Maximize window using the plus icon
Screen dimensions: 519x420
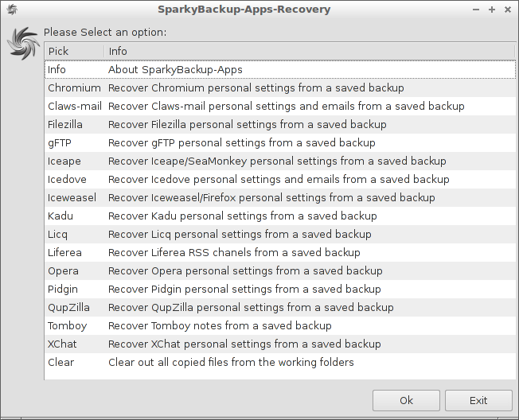point(492,10)
